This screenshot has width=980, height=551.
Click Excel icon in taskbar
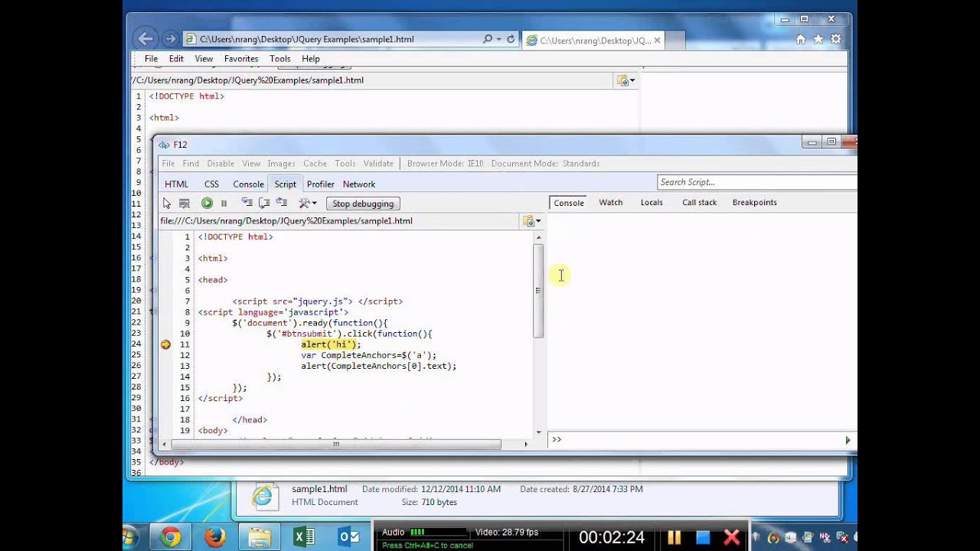pos(304,537)
